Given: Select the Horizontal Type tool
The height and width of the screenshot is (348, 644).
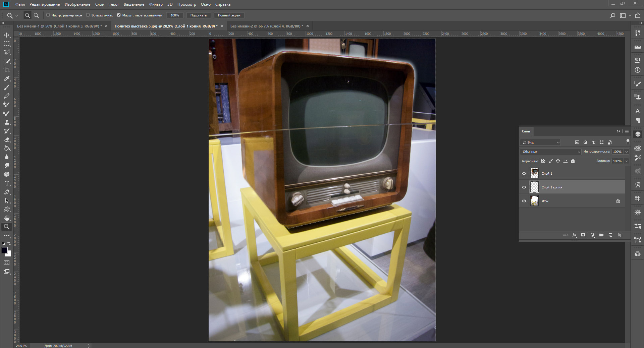Looking at the screenshot, I should [7, 183].
